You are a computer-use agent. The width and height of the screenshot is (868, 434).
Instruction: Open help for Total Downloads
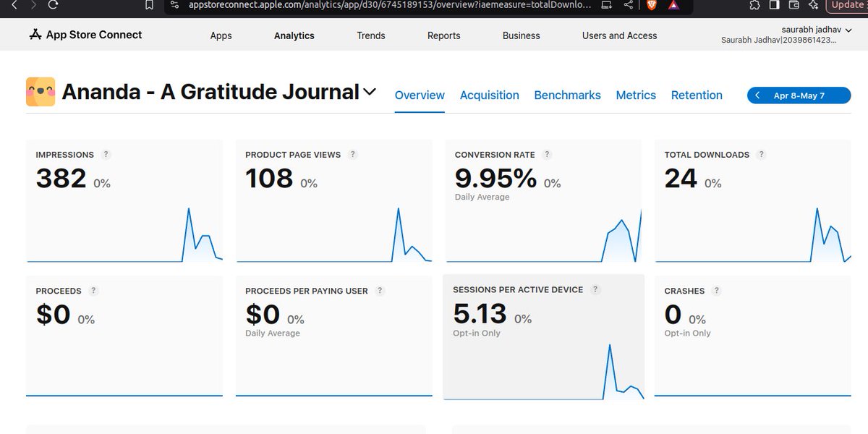(x=762, y=154)
